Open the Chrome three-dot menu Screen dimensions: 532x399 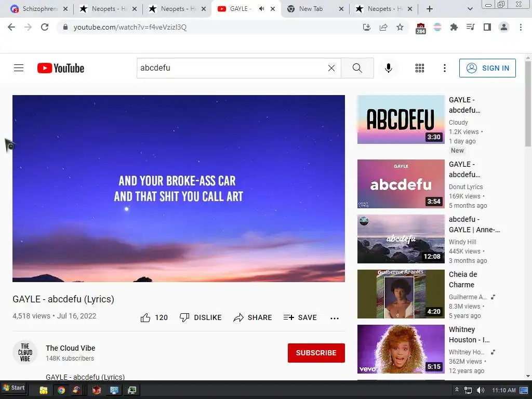tap(521, 27)
